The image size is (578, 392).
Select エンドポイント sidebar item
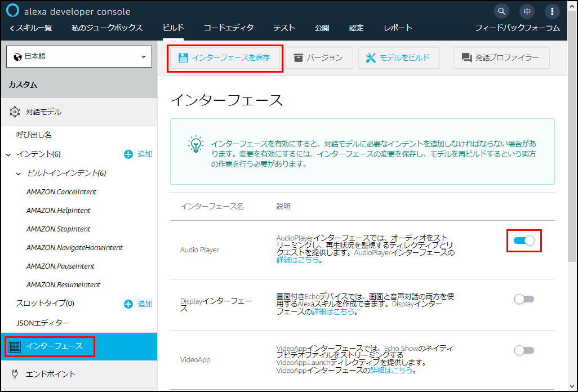coord(79,374)
